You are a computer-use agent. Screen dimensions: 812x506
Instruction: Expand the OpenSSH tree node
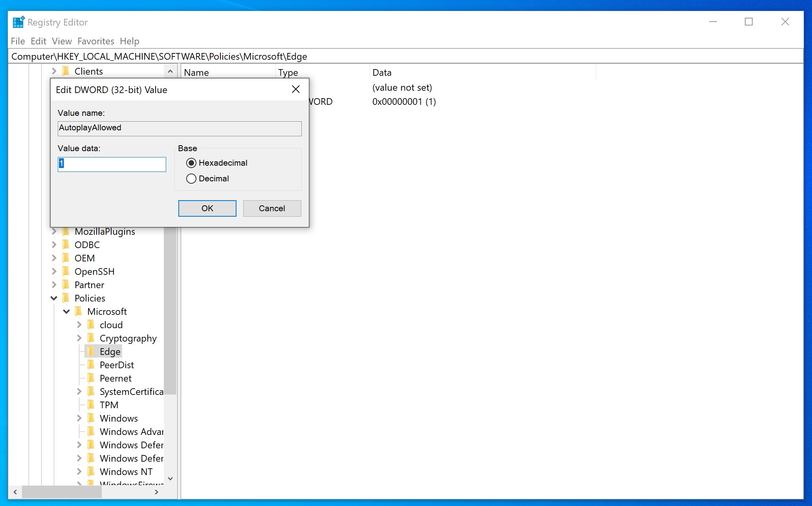click(54, 271)
